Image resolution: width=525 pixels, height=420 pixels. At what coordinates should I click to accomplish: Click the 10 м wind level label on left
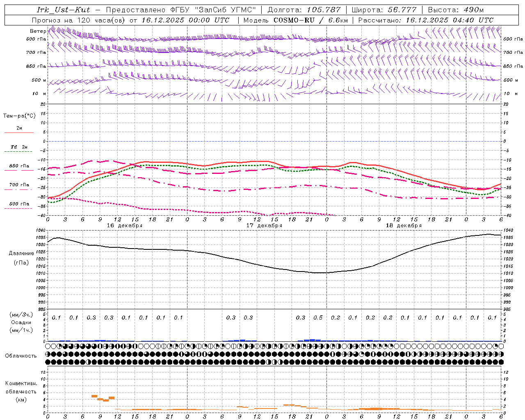[39, 94]
